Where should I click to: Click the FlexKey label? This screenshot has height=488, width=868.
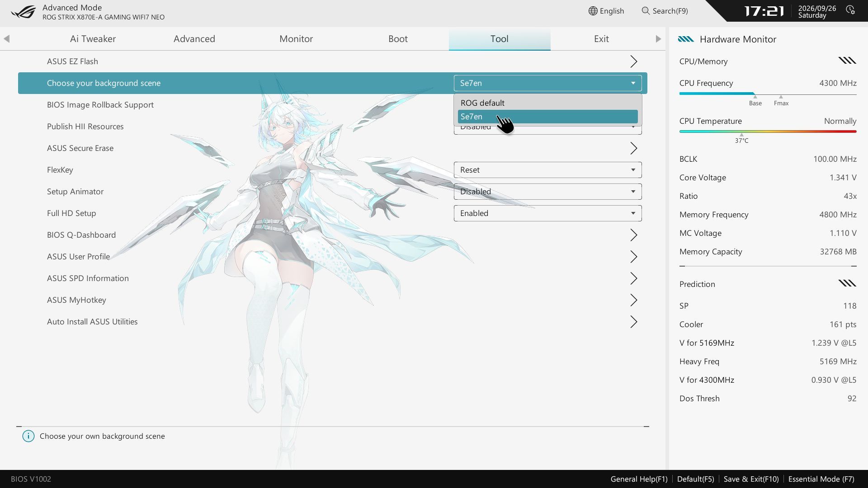60,170
